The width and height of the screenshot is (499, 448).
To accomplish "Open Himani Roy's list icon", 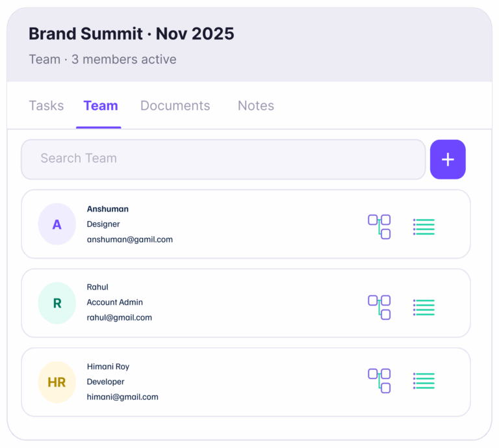I will click(x=424, y=381).
